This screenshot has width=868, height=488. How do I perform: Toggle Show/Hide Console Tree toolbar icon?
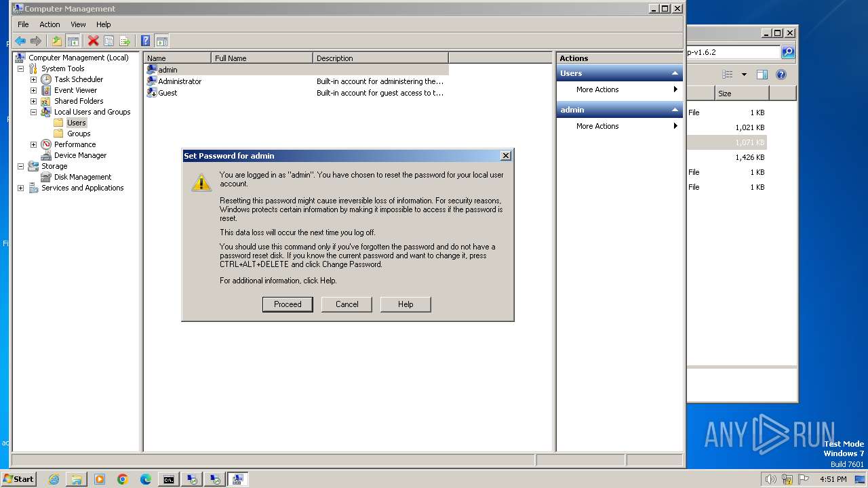pyautogui.click(x=73, y=41)
